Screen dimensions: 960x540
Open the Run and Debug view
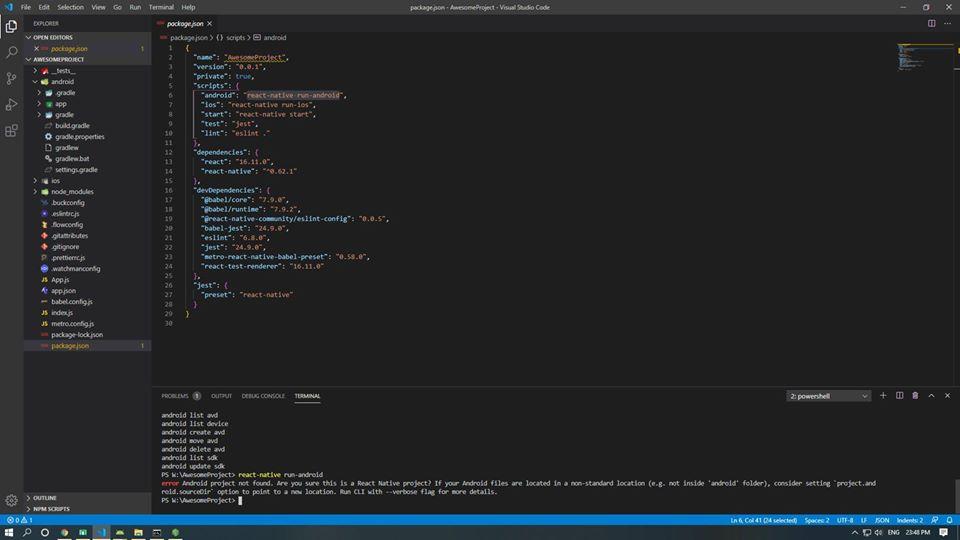pyautogui.click(x=12, y=104)
